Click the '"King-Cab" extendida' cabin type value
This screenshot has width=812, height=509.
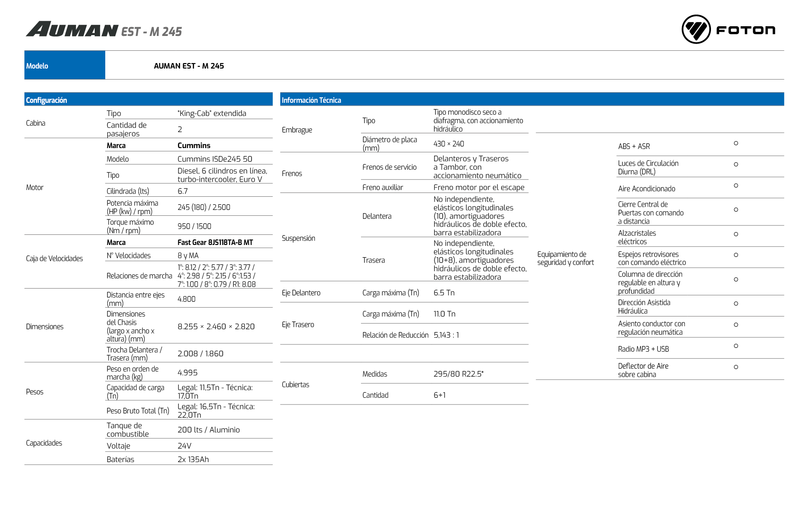212,113
